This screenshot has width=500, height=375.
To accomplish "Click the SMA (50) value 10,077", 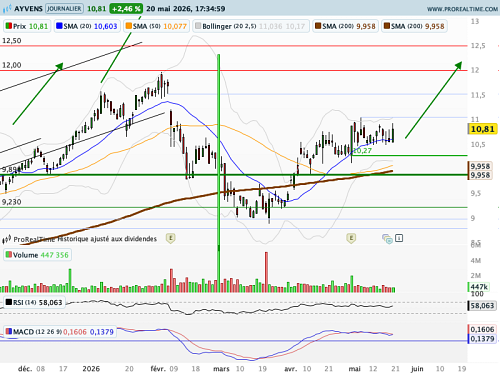I will pyautogui.click(x=175, y=26).
